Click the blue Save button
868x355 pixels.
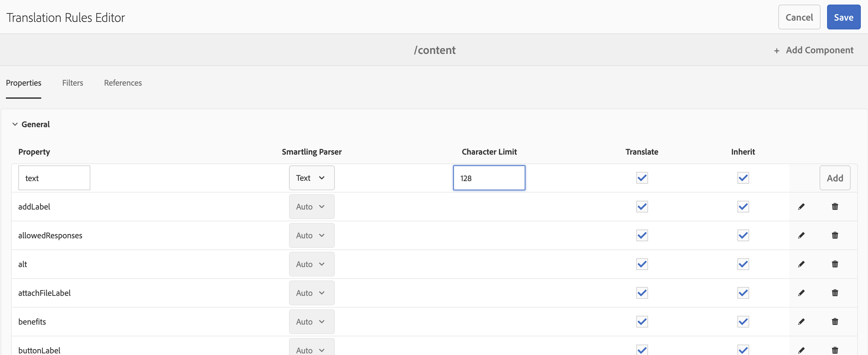(x=843, y=17)
